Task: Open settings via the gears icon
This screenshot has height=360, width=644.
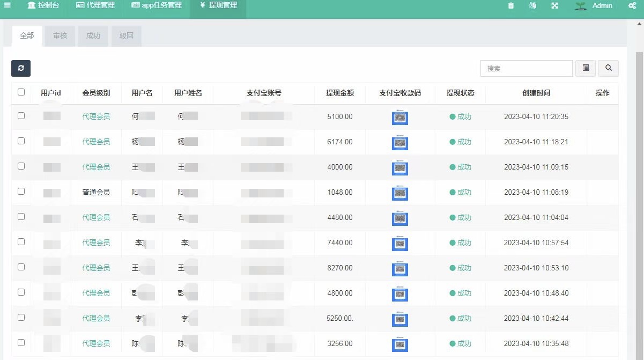Action: pos(632,6)
